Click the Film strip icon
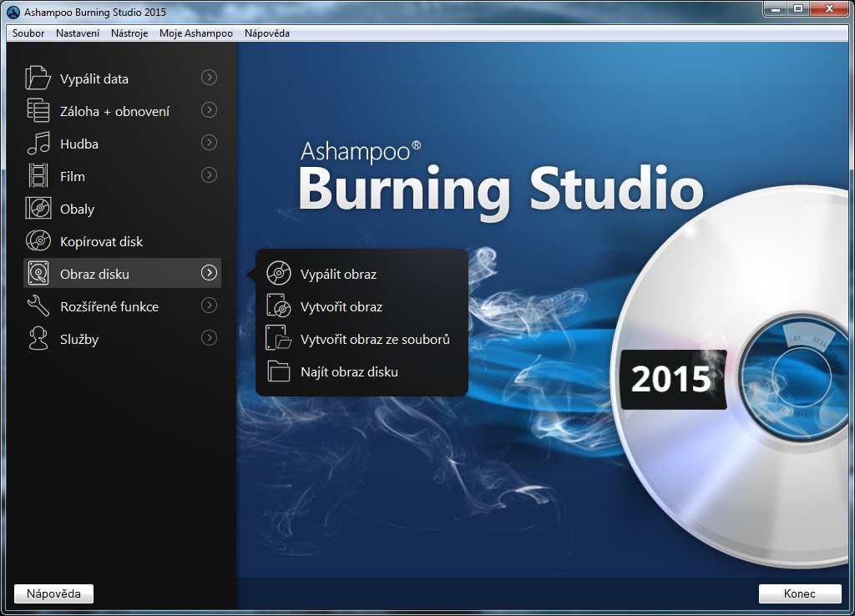This screenshot has width=855, height=616. coord(38,176)
